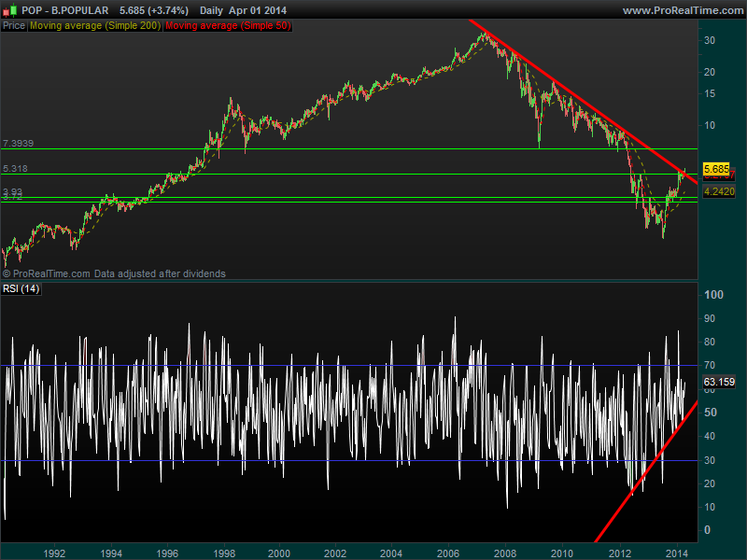
Task: Click the ProRealTime.com data adjusted notice
Action: point(114,273)
